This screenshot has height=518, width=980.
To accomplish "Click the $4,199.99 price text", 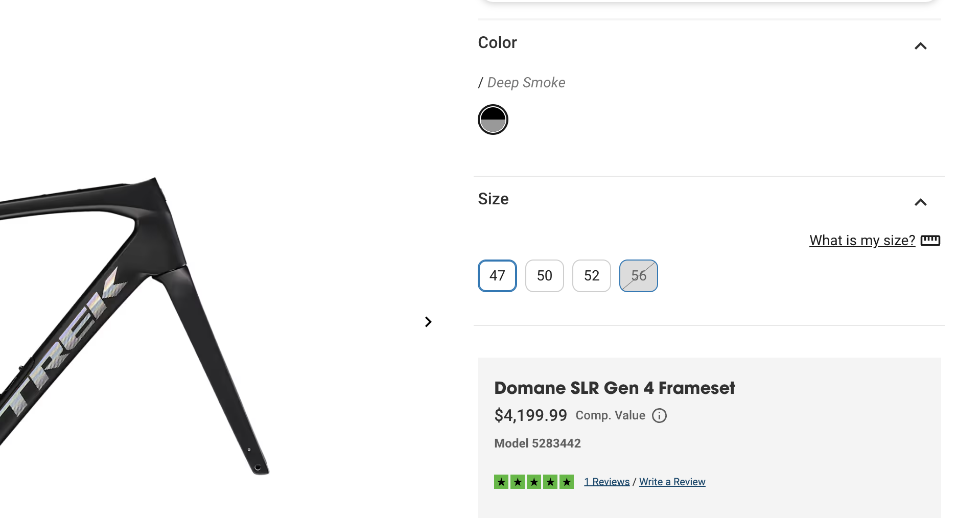I will click(x=530, y=415).
